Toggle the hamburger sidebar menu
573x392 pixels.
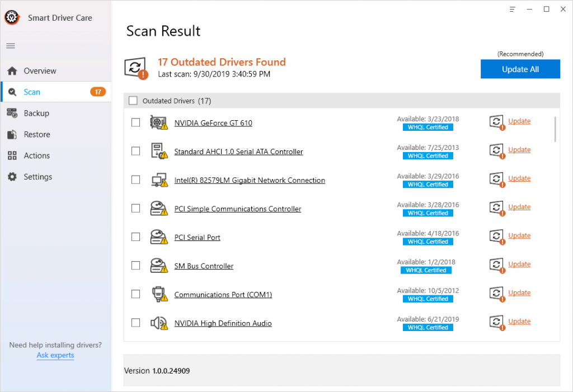point(11,46)
